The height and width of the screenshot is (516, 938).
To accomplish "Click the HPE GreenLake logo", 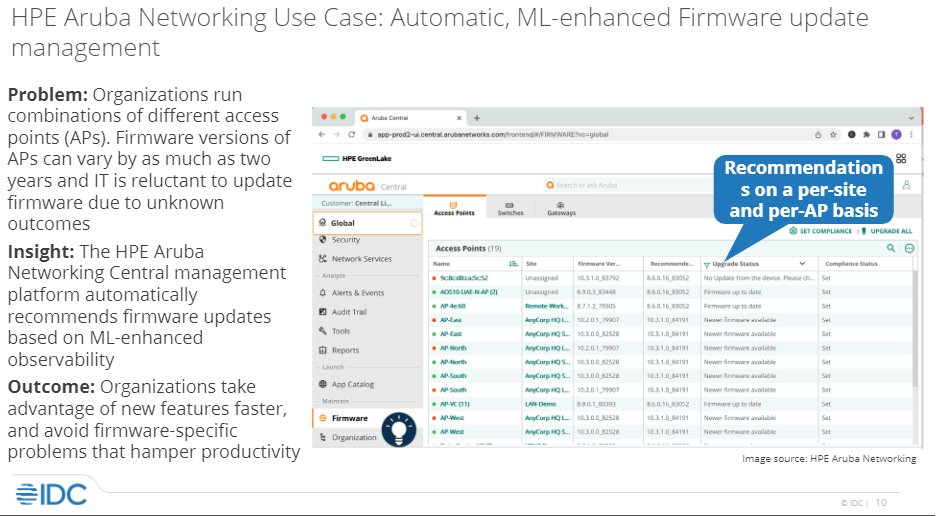I will tap(357, 158).
